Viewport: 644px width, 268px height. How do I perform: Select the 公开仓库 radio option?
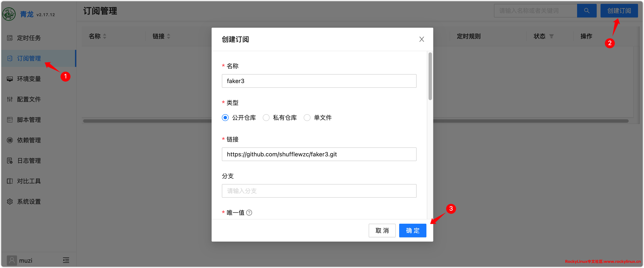click(225, 118)
